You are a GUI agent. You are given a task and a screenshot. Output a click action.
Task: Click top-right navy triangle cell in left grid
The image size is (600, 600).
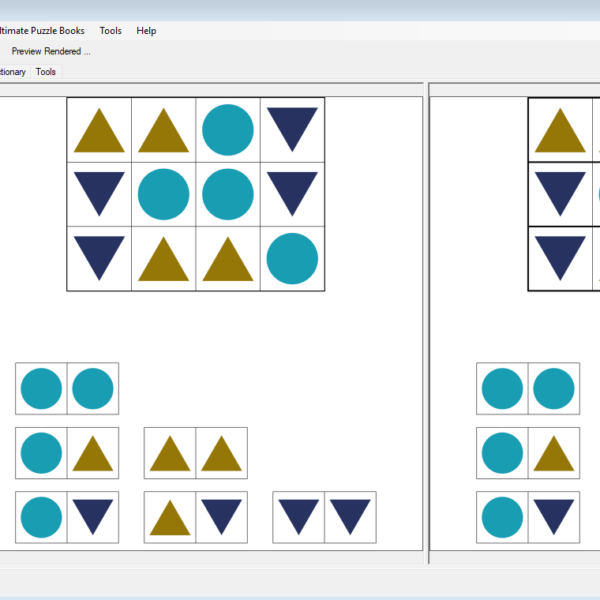[x=292, y=130]
